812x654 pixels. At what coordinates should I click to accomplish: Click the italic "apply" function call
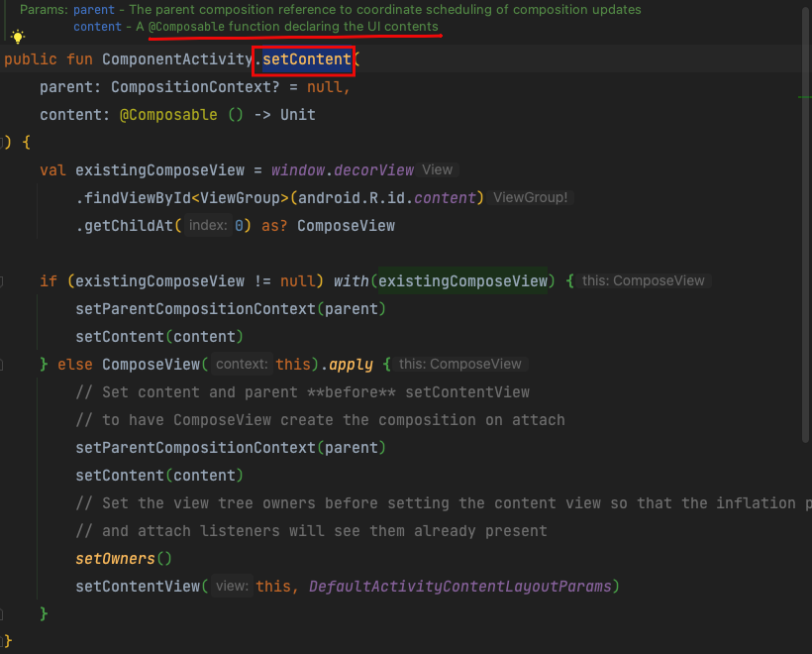tap(352, 365)
